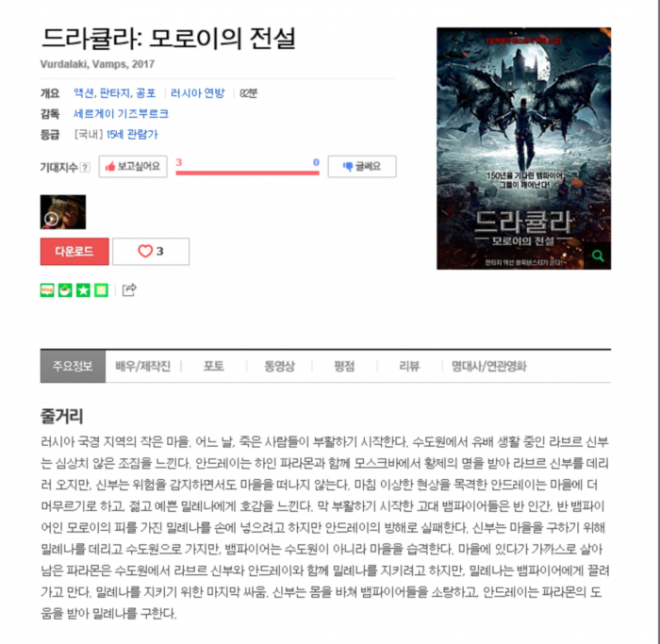Click the 보고싶어요 thumbs-up button

coord(133,166)
